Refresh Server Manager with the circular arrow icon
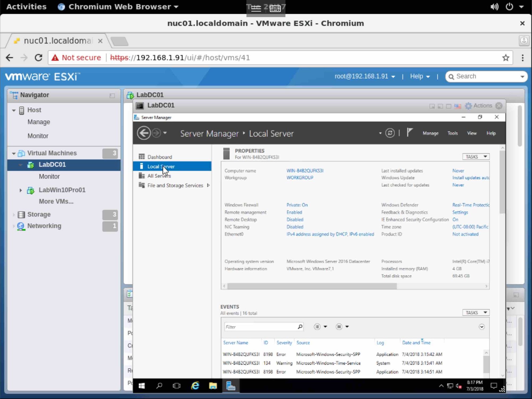Screen dimensions: 532x399 pyautogui.click(x=390, y=133)
